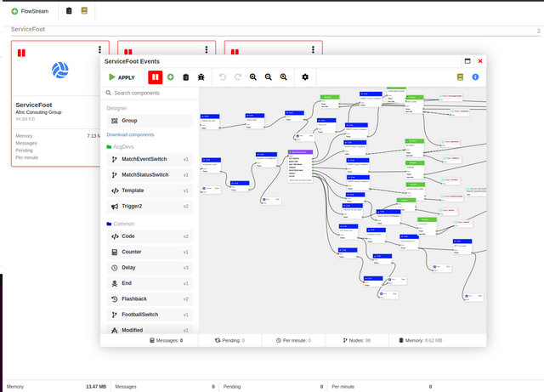
Task: Select the MatchStatusSwitch component
Action: tap(150, 175)
